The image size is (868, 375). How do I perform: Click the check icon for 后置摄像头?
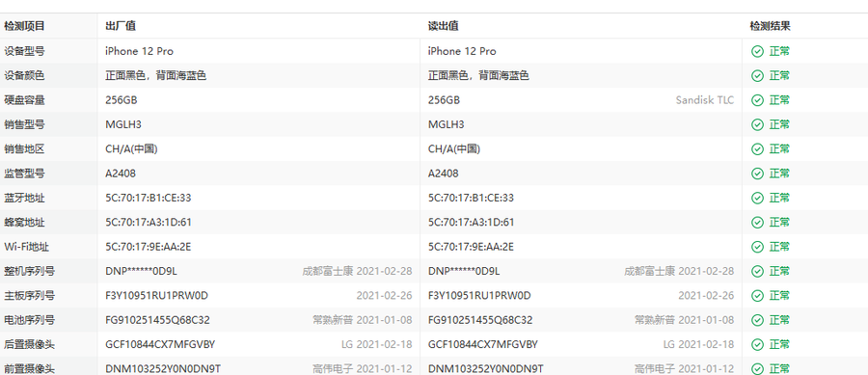coord(757,344)
